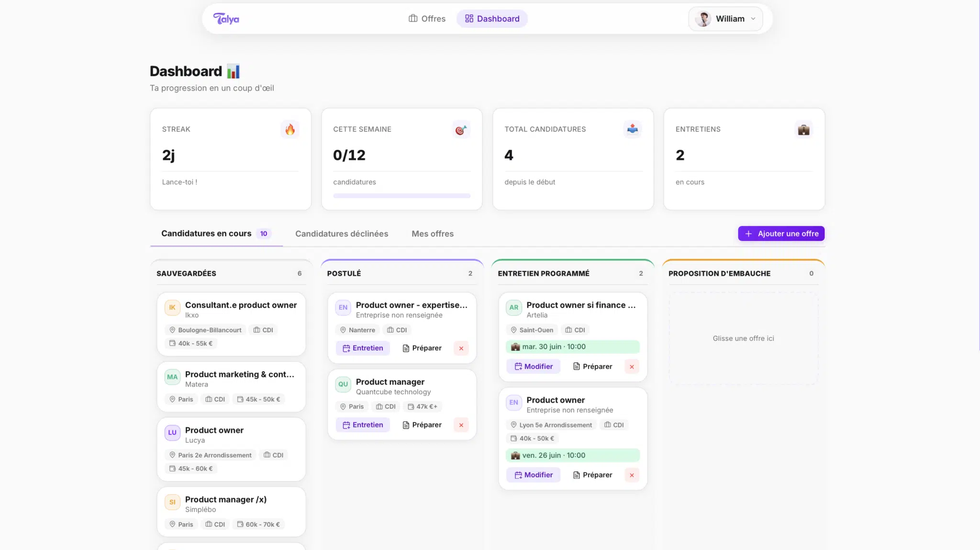Click the 60k - 70k € salary tag

[258, 524]
